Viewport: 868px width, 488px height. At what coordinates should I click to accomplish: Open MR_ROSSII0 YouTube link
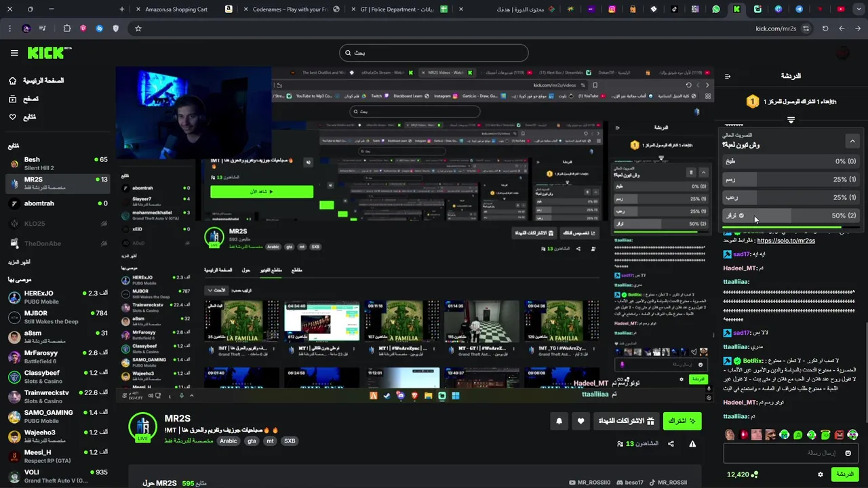pyautogui.click(x=590, y=483)
